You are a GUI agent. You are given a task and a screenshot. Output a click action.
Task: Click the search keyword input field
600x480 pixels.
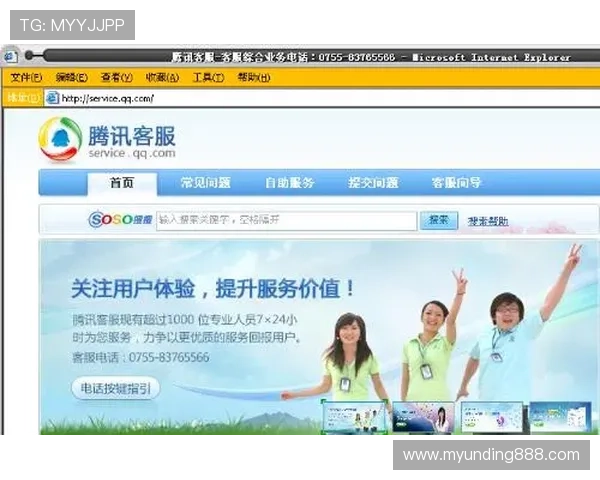286,221
